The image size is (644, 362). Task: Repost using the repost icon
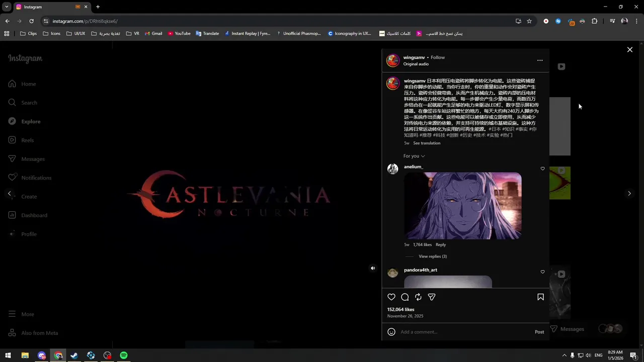(x=418, y=297)
